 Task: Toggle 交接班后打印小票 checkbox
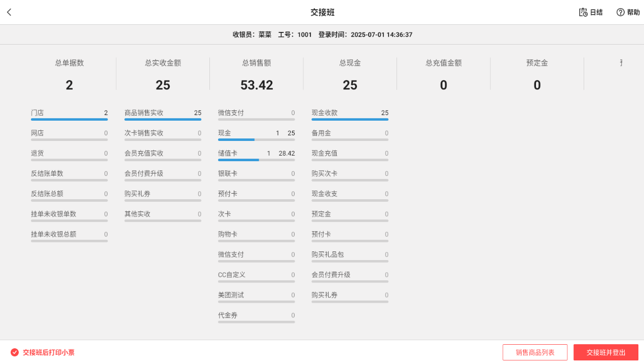(15, 352)
